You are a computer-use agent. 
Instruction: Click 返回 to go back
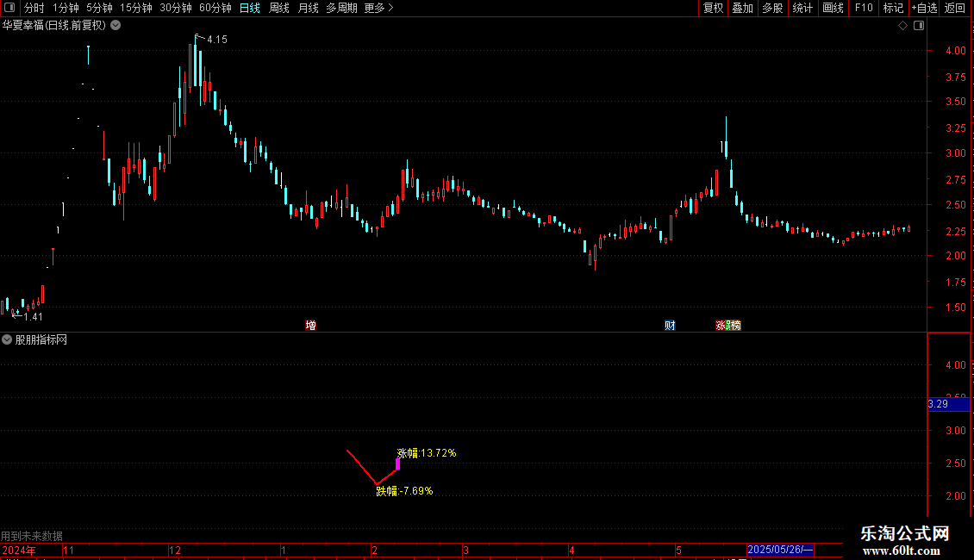[x=955, y=8]
